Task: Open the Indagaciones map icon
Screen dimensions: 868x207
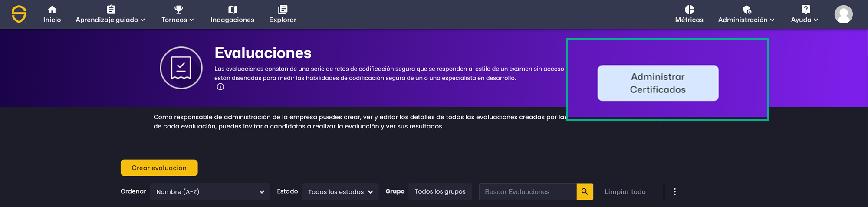Action: [232, 10]
